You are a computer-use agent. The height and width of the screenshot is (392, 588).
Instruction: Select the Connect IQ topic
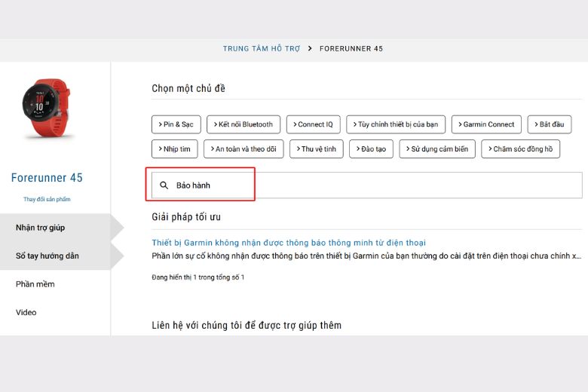tap(313, 124)
